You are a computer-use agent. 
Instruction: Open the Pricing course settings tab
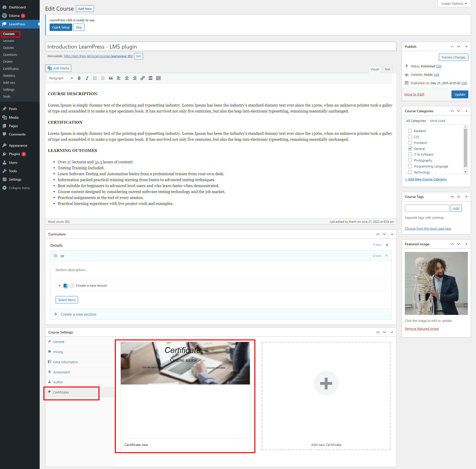80,352
